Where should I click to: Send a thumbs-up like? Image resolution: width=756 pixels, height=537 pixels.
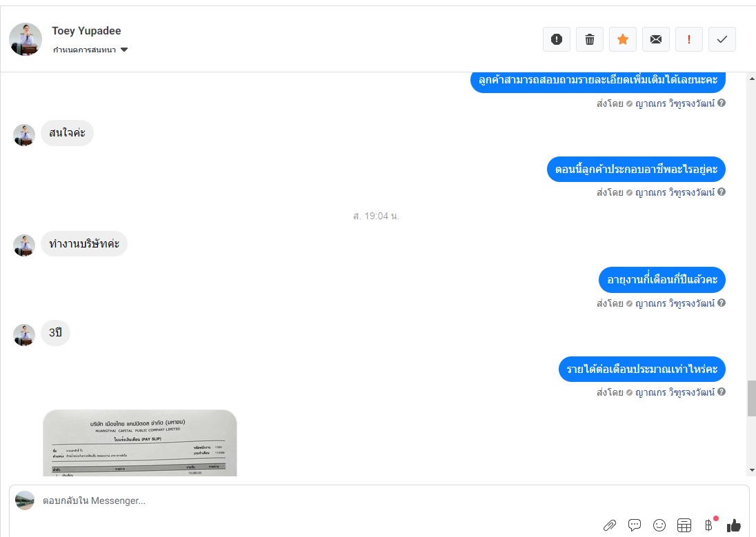point(733,525)
